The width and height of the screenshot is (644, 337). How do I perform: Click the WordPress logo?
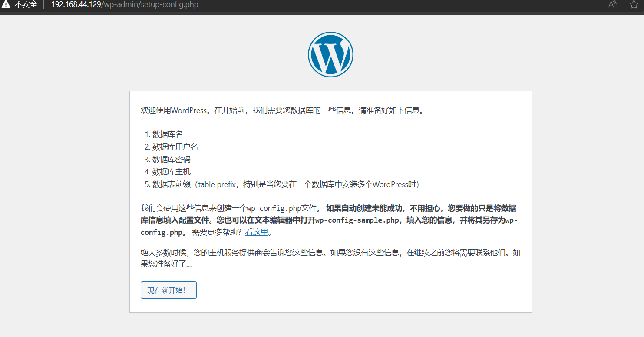pyautogui.click(x=330, y=54)
